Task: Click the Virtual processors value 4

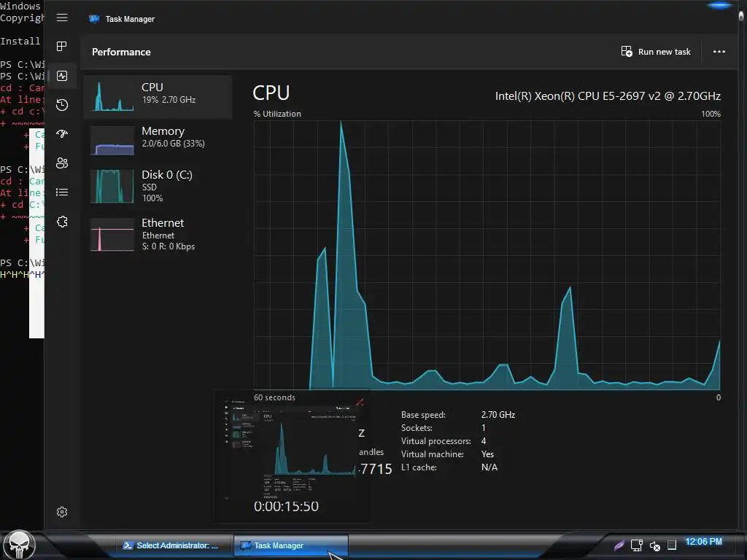Action: tap(484, 441)
